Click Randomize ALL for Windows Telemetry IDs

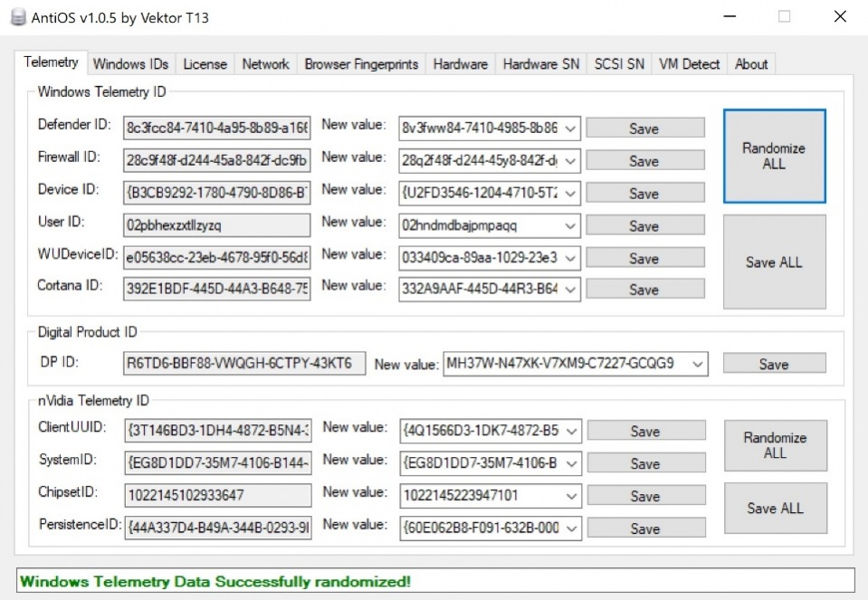coord(774,156)
